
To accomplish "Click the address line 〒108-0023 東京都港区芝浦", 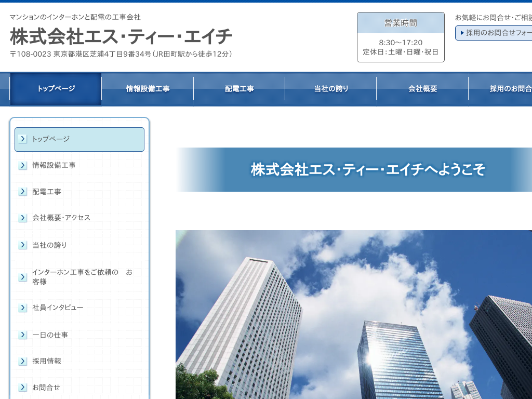I will point(121,54).
